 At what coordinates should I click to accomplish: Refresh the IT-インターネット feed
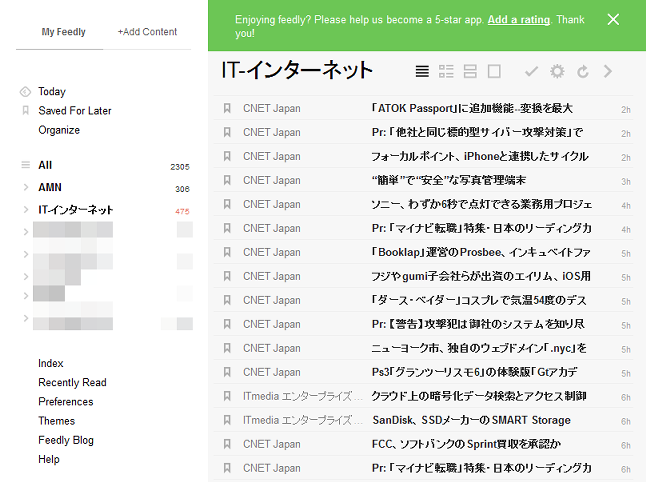tap(582, 72)
